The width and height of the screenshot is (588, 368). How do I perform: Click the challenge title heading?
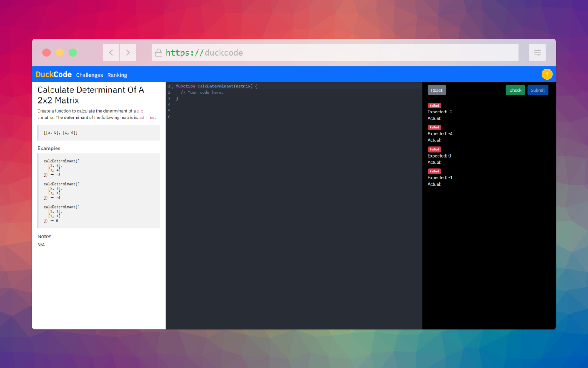click(91, 95)
